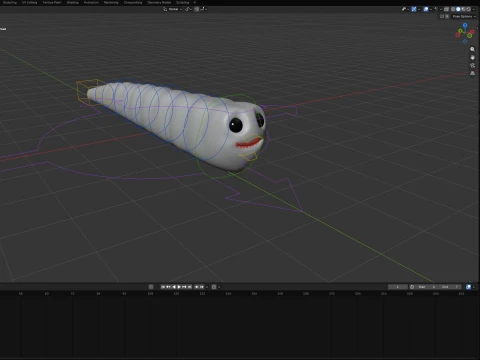Open the snapping options dropdown

pyautogui.click(x=204, y=9)
